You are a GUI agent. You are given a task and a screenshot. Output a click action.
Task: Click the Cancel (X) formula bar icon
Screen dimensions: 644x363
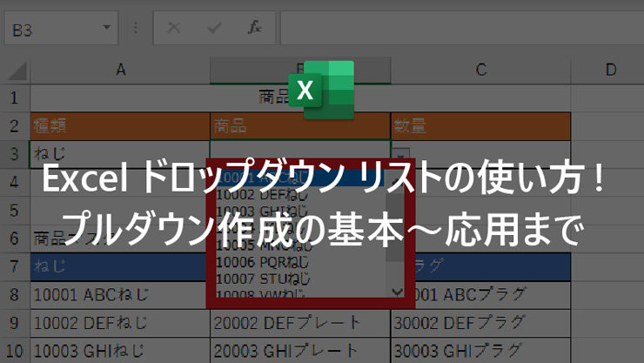point(174,28)
